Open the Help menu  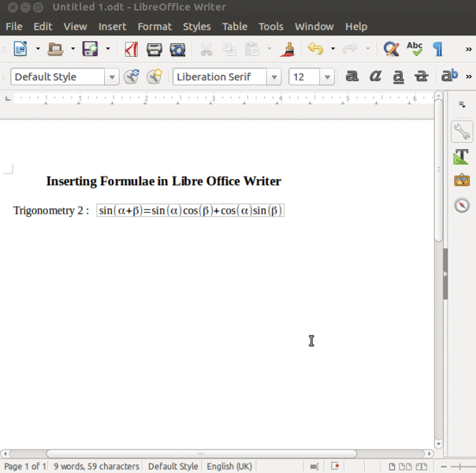(356, 27)
